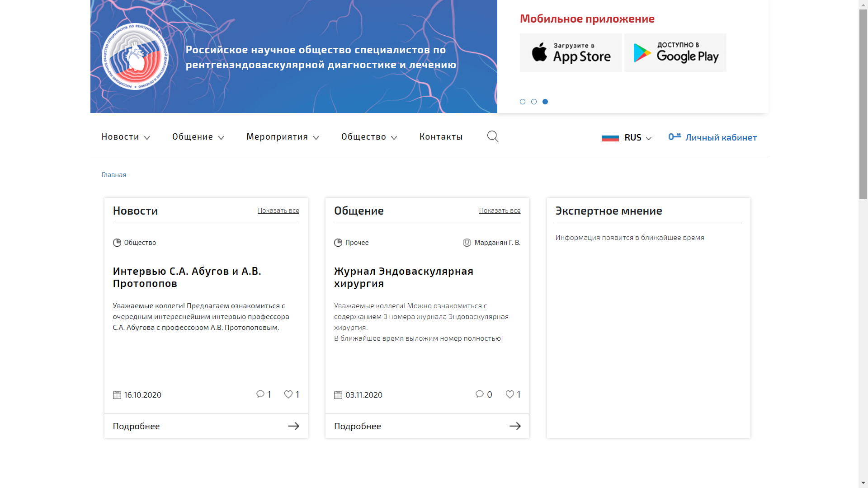Open the Контакты menu item
The image size is (868, 488).
(x=441, y=137)
